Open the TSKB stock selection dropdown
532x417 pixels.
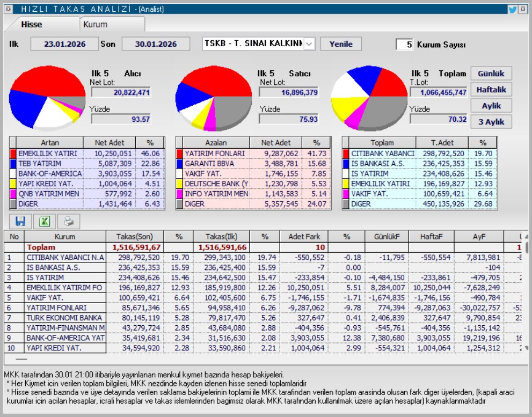(309, 44)
